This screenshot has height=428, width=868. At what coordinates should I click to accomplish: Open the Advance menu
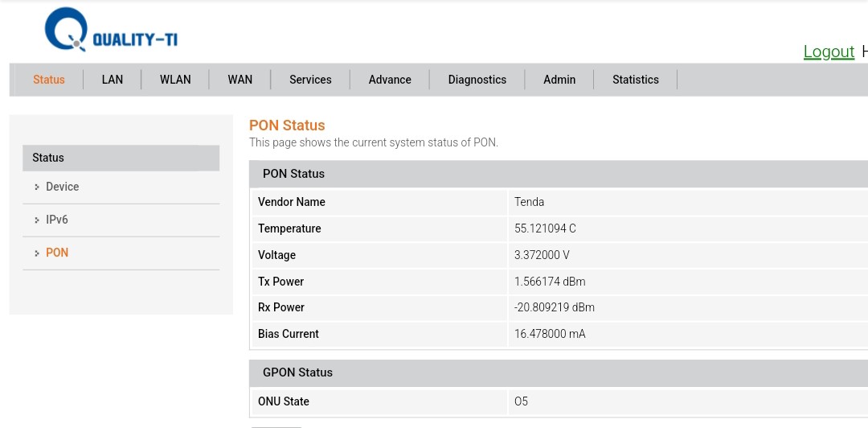390,80
